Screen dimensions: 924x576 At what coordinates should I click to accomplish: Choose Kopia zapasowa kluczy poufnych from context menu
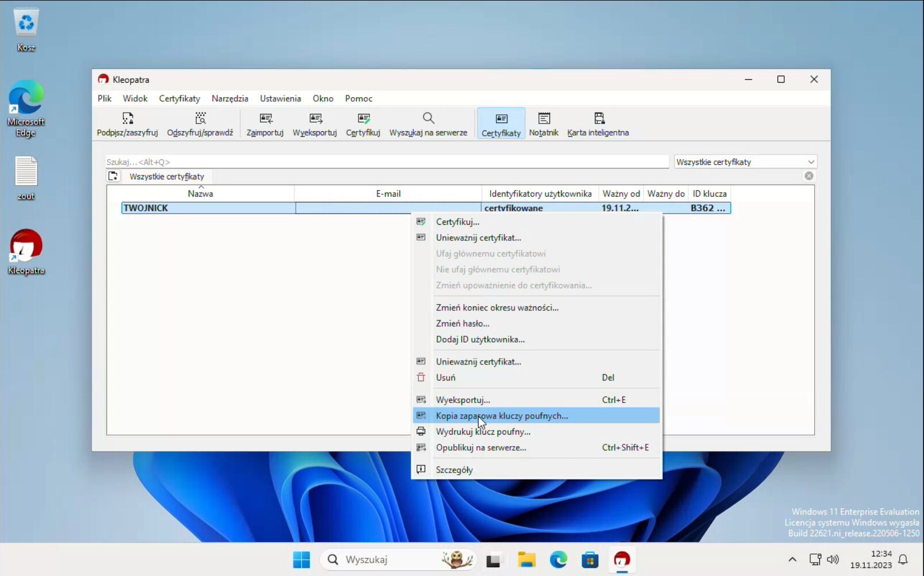[501, 416]
